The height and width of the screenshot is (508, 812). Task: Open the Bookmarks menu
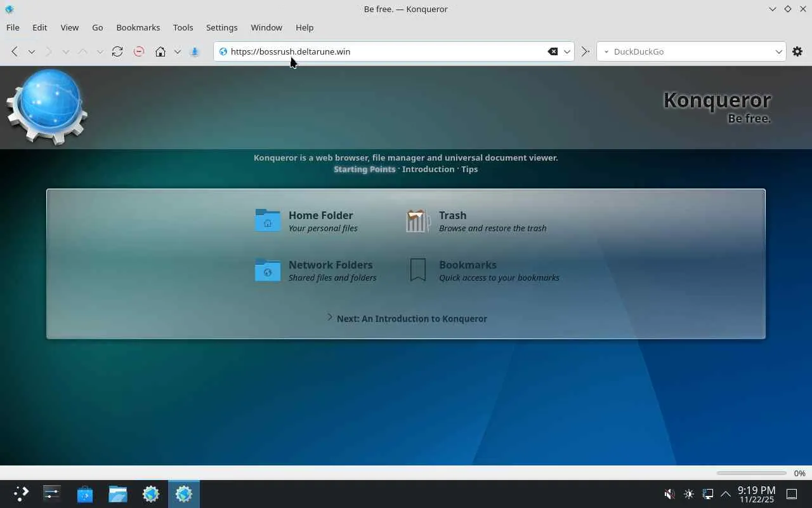tap(138, 27)
